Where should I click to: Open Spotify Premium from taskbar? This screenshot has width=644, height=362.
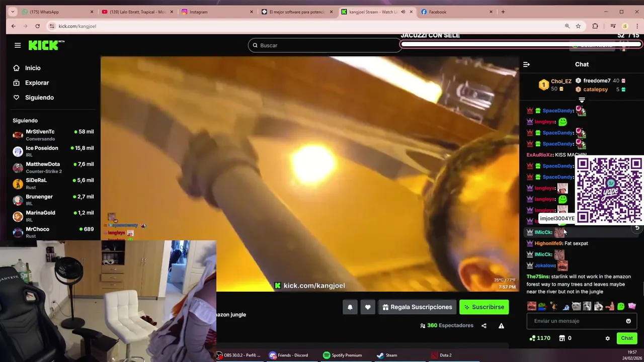coord(343,355)
